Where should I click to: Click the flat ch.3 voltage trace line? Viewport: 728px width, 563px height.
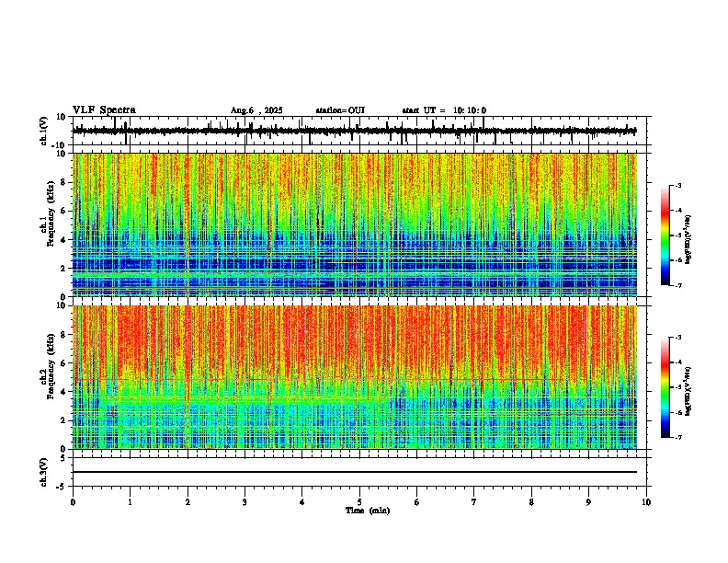355,472
